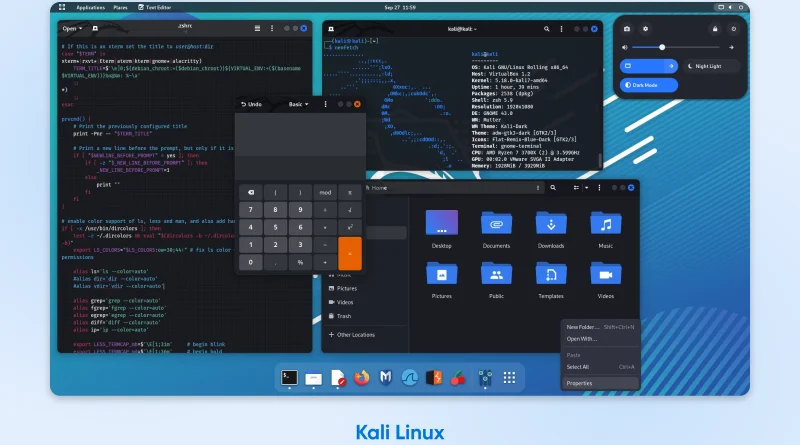Expand the calculator Basic mode dropdown
Image resolution: width=800 pixels, height=445 pixels.
click(299, 104)
